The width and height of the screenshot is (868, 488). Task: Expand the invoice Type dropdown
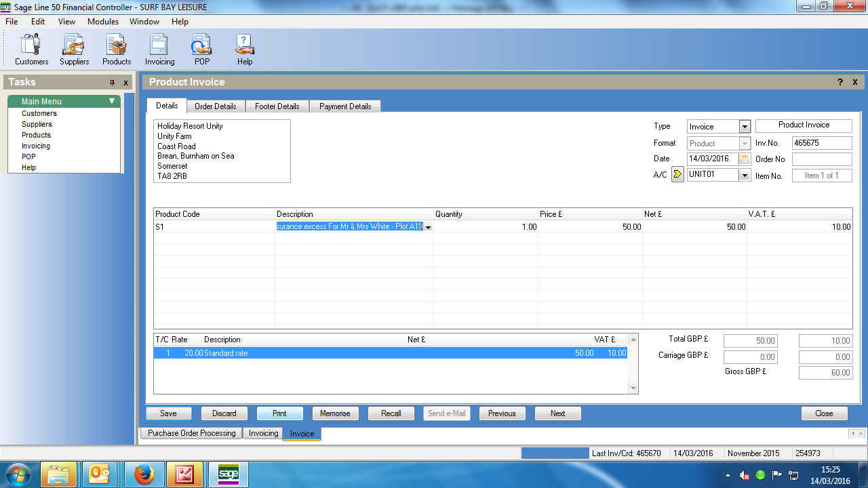point(745,127)
